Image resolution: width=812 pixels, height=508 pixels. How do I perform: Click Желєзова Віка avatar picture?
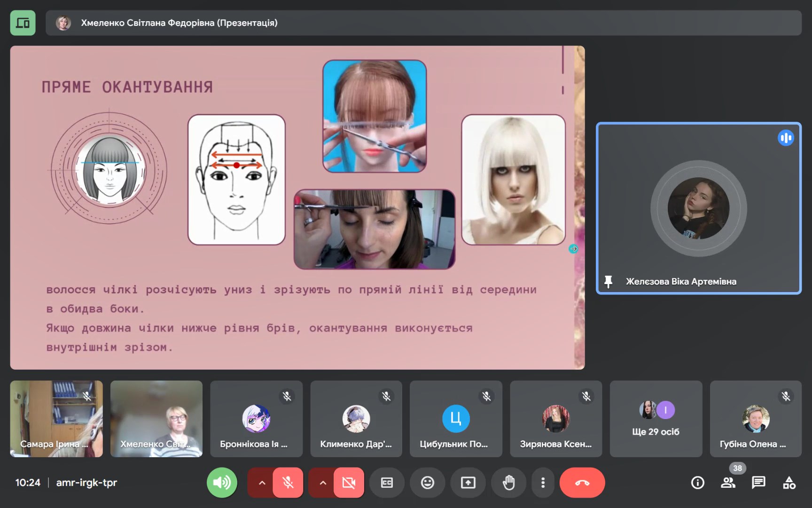[x=698, y=208]
